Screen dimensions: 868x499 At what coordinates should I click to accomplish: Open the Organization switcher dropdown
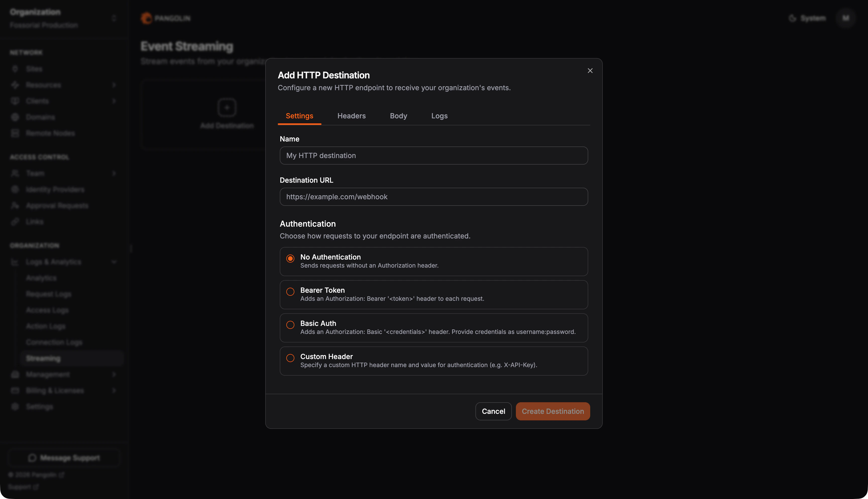pos(114,18)
